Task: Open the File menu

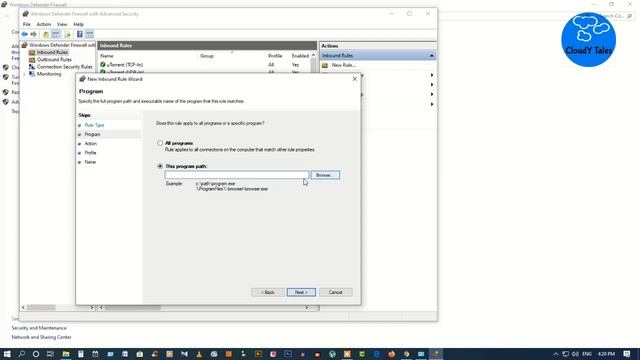Action: point(27,24)
